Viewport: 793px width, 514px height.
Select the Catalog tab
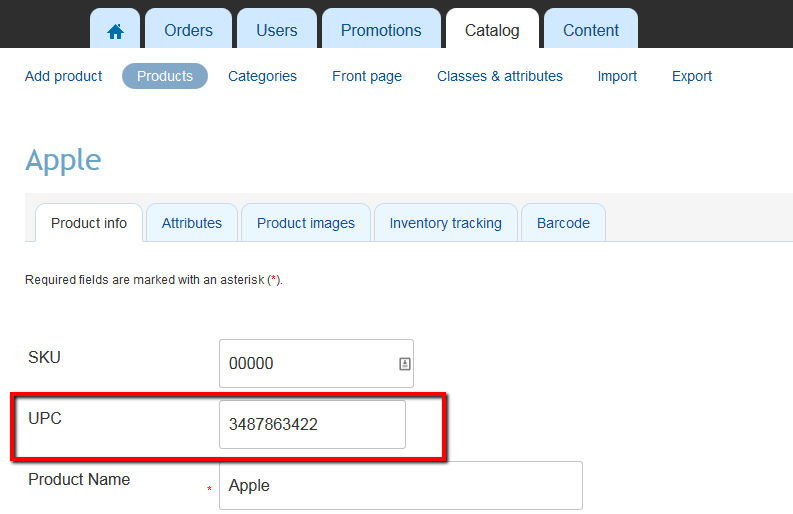pyautogui.click(x=492, y=30)
